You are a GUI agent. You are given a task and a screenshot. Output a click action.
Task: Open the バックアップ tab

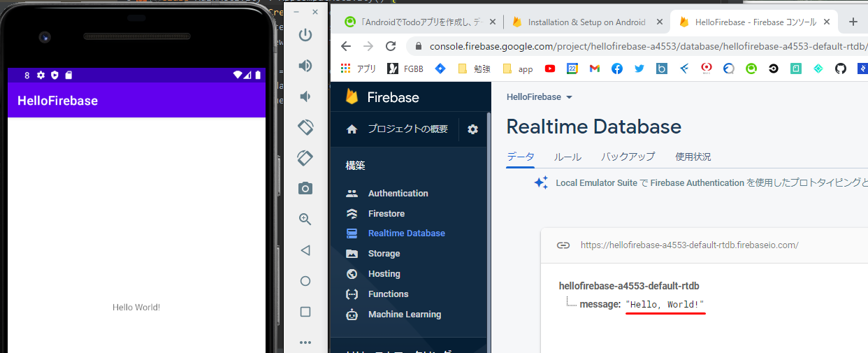[628, 157]
